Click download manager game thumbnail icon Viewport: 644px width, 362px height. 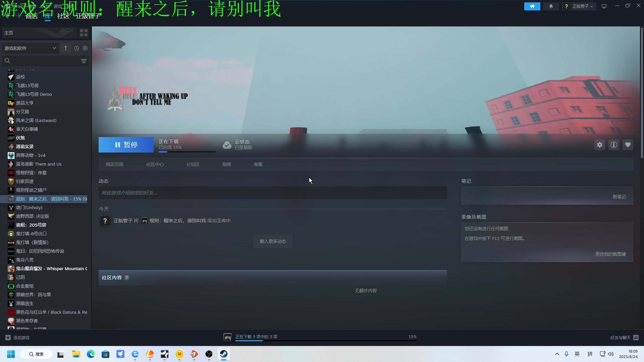click(228, 338)
